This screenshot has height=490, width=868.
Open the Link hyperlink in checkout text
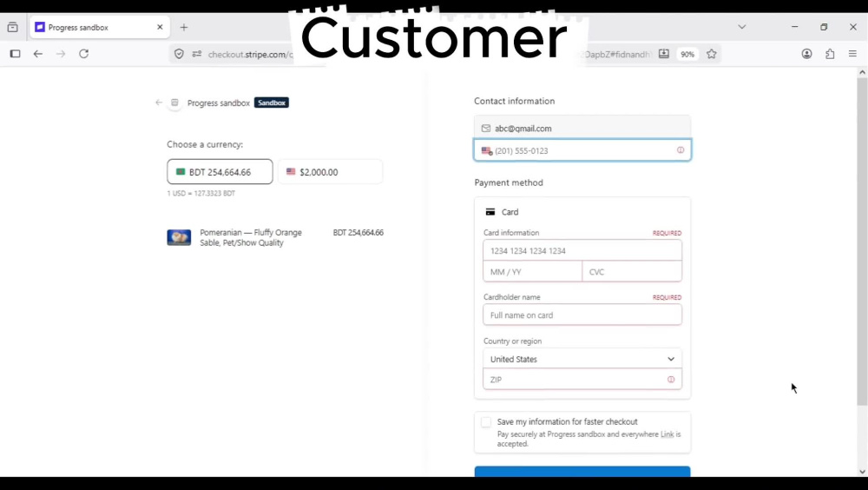point(667,434)
